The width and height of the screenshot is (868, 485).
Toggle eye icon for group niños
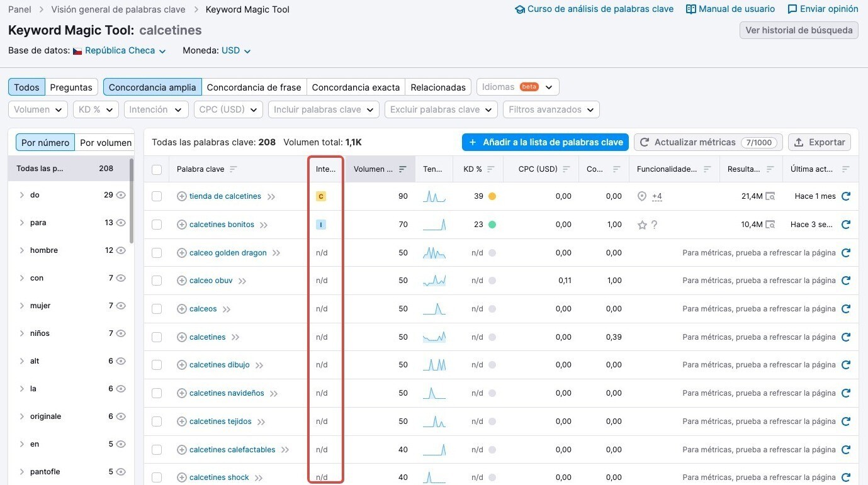(x=121, y=333)
